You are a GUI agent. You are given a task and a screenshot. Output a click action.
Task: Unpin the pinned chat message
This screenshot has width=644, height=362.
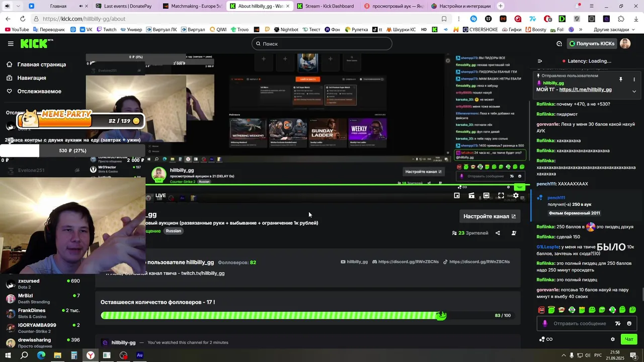click(621, 79)
